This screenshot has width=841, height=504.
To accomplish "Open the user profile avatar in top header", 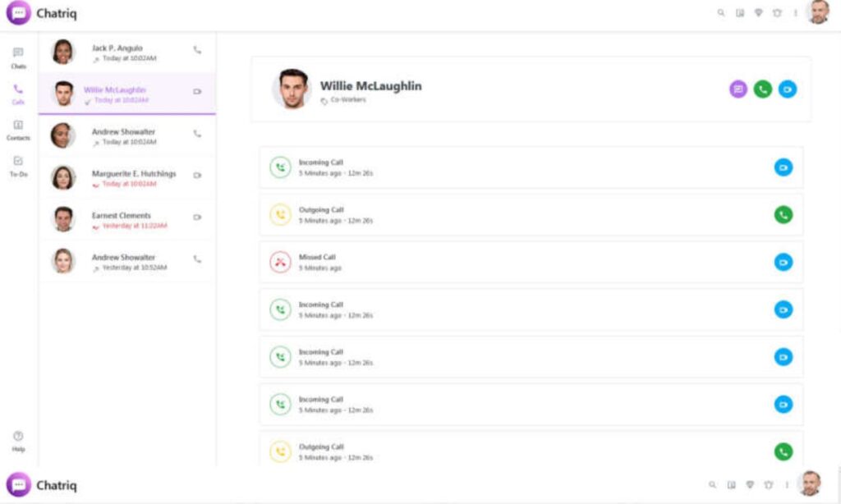I will 818,12.
